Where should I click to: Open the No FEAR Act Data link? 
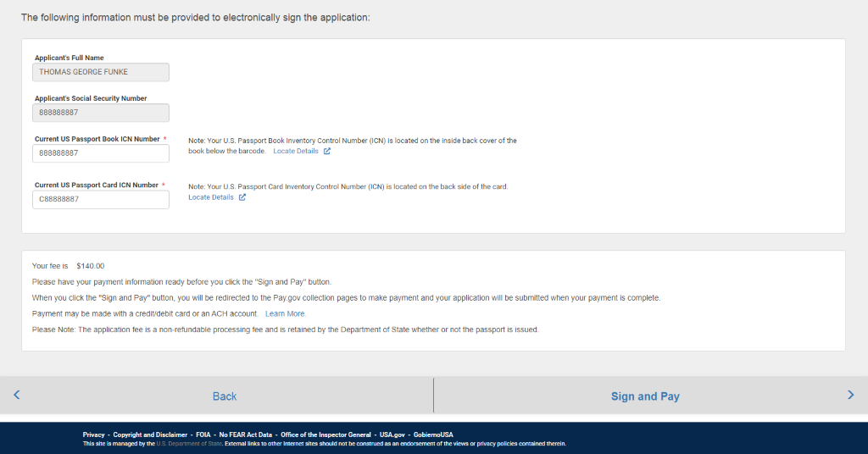[x=246, y=435]
